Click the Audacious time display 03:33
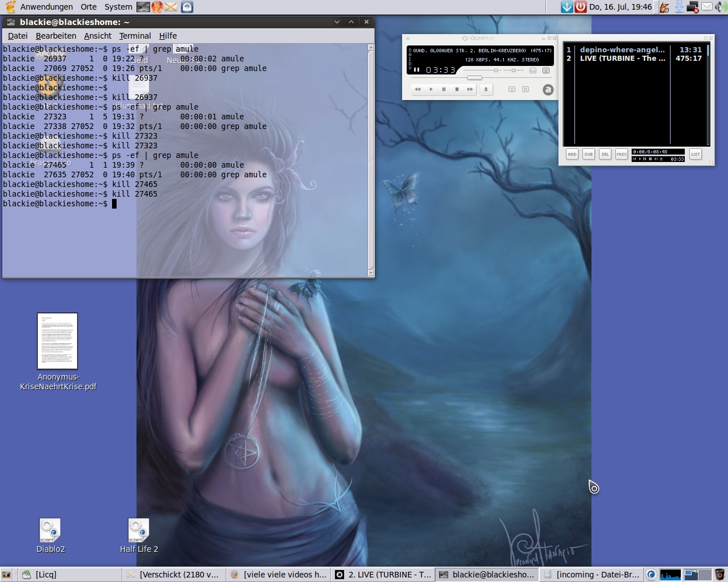The height and width of the screenshot is (582, 728). tap(441, 70)
